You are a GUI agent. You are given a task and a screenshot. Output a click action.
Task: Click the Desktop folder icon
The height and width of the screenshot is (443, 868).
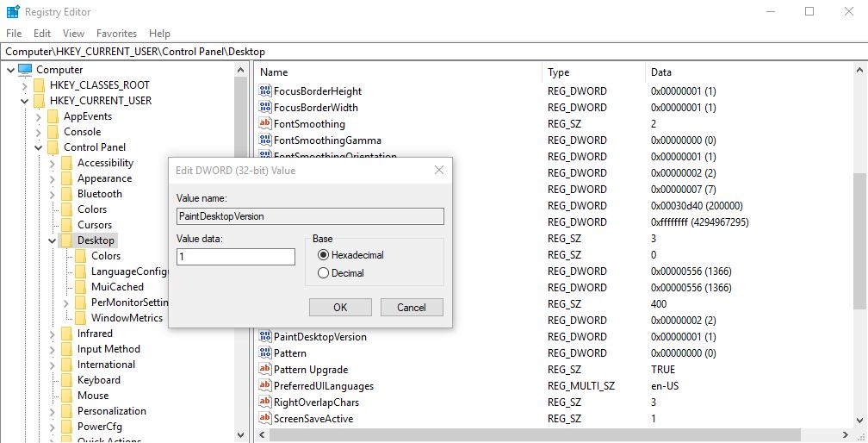pyautogui.click(x=66, y=240)
